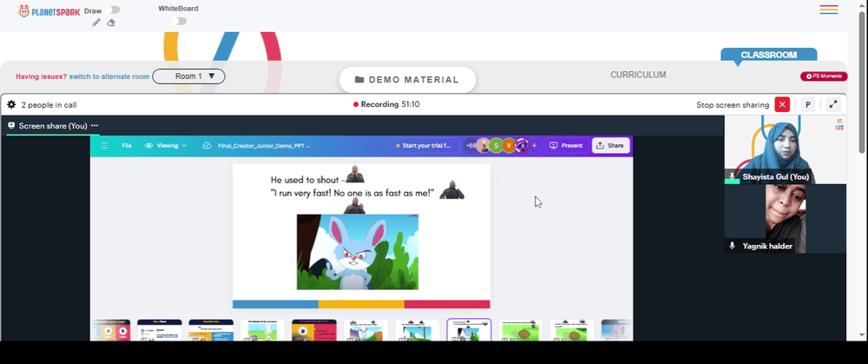Click Shayista Gul's video tile
Image resolution: width=868 pixels, height=364 pixels.
(785, 149)
